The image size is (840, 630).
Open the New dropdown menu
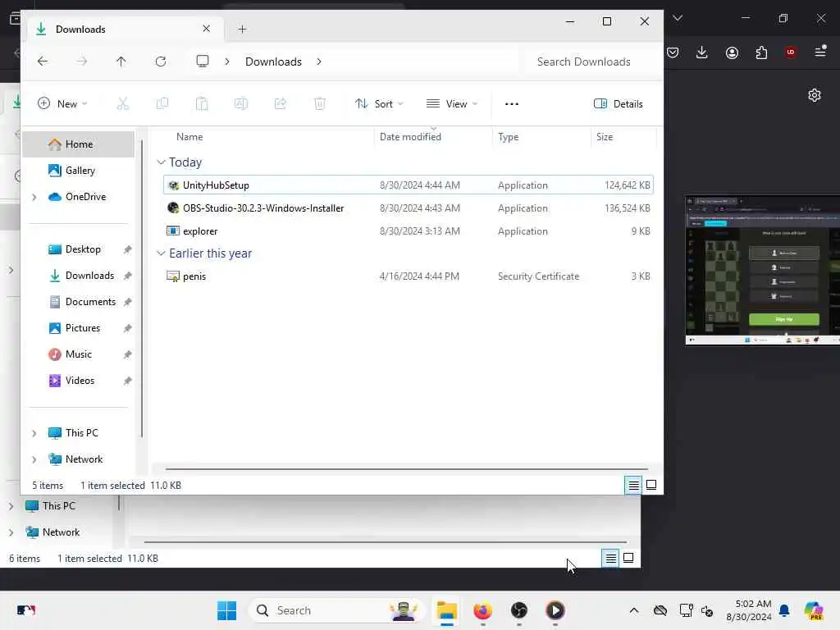pyautogui.click(x=62, y=104)
